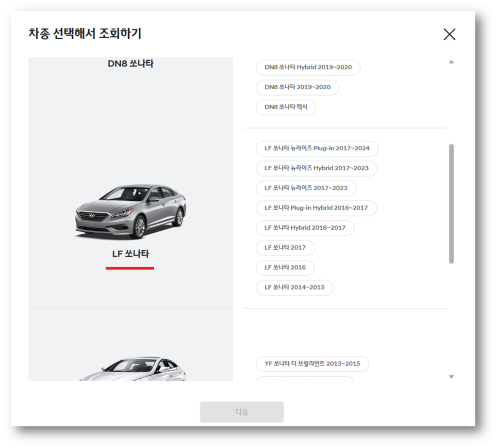Choose the LF 쏘나타 2016 option
The height and width of the screenshot is (448, 497).
(285, 268)
